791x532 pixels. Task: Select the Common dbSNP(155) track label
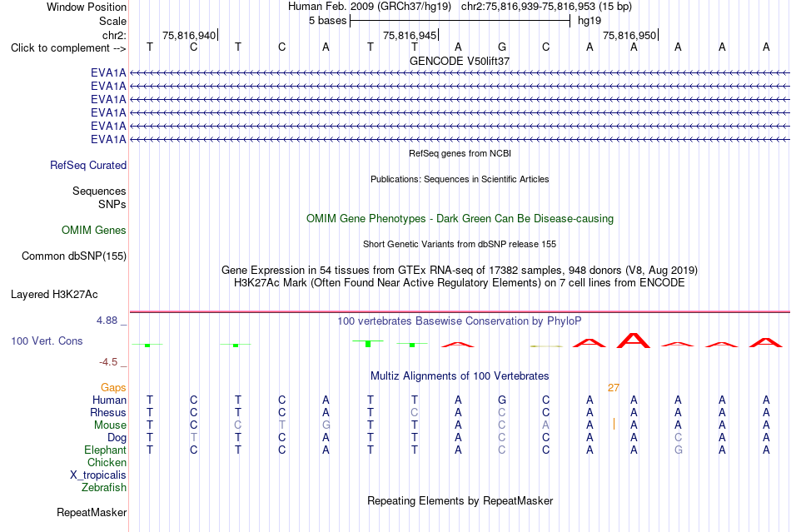74,256
